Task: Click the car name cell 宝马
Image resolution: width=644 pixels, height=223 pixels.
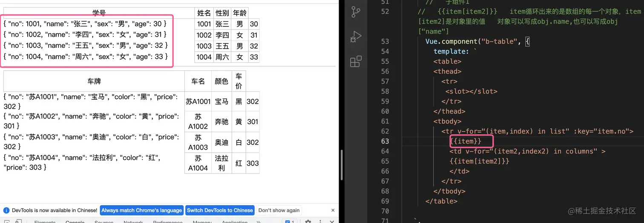Action: click(x=221, y=101)
